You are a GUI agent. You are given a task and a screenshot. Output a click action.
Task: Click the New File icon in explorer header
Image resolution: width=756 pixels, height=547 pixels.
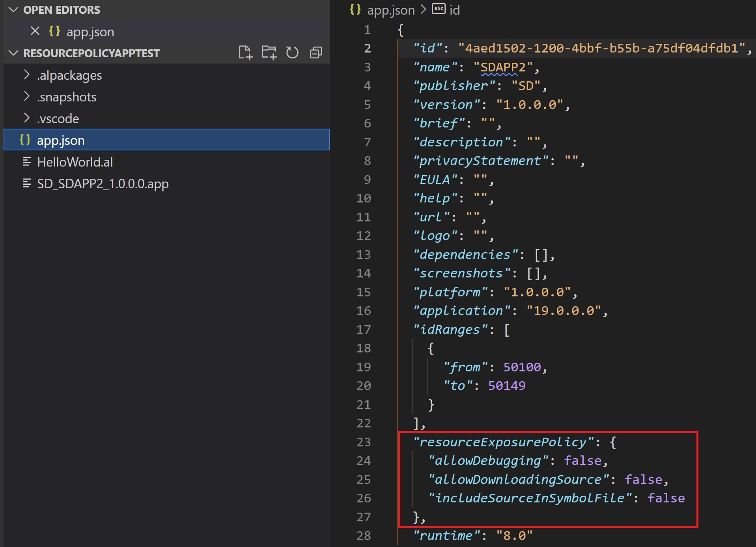pos(245,52)
